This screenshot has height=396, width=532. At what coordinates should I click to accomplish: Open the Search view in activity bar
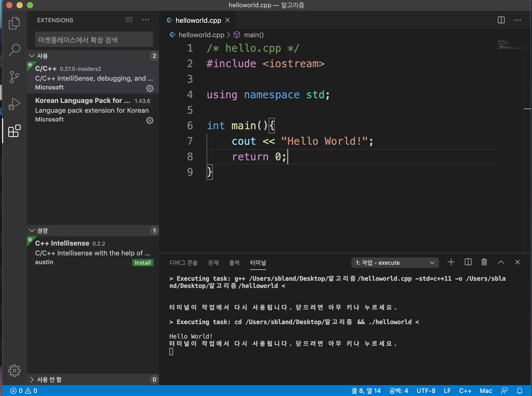14,50
